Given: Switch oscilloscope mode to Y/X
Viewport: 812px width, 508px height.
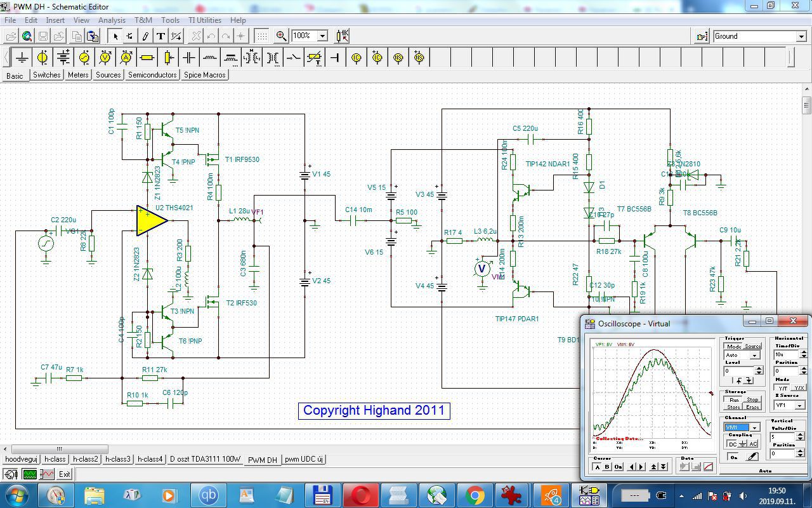Looking at the screenshot, I should 799,387.
